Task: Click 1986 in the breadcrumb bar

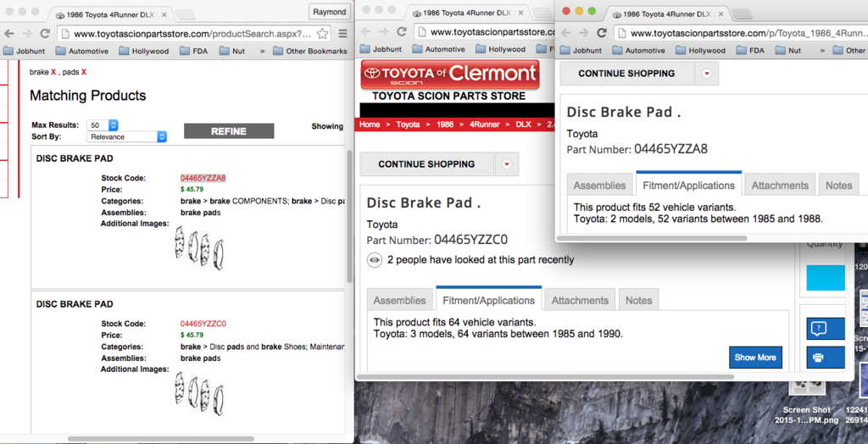Action: coord(445,125)
